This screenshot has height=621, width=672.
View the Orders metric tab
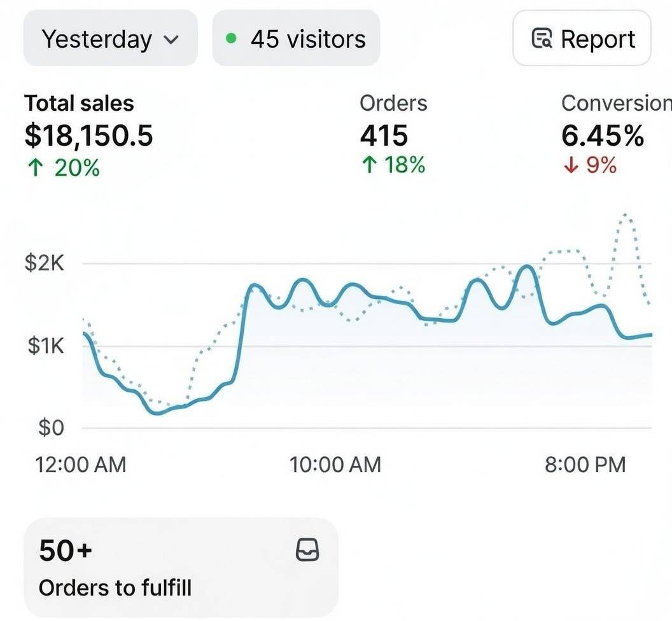[x=392, y=135]
